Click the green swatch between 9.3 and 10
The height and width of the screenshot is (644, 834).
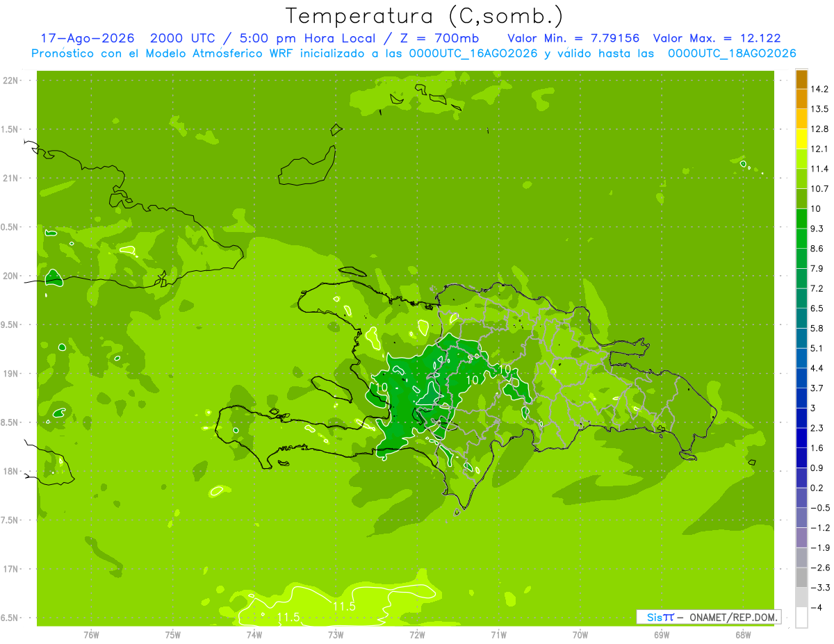801,219
